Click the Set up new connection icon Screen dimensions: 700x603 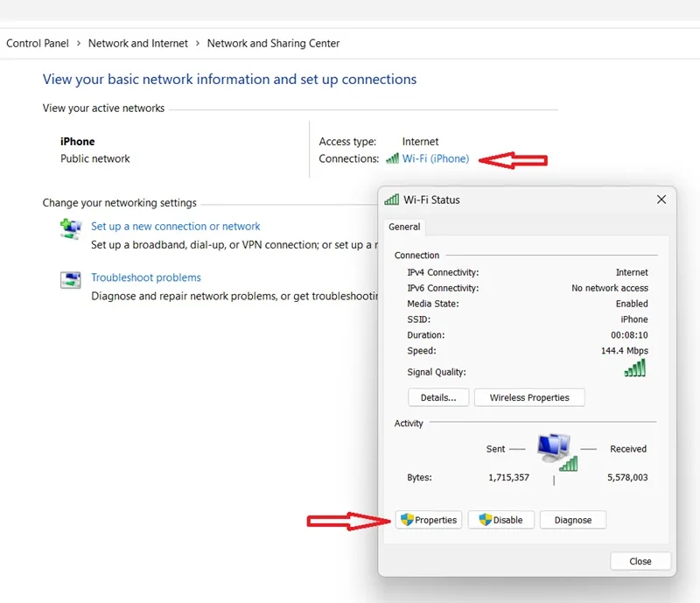pos(71,228)
